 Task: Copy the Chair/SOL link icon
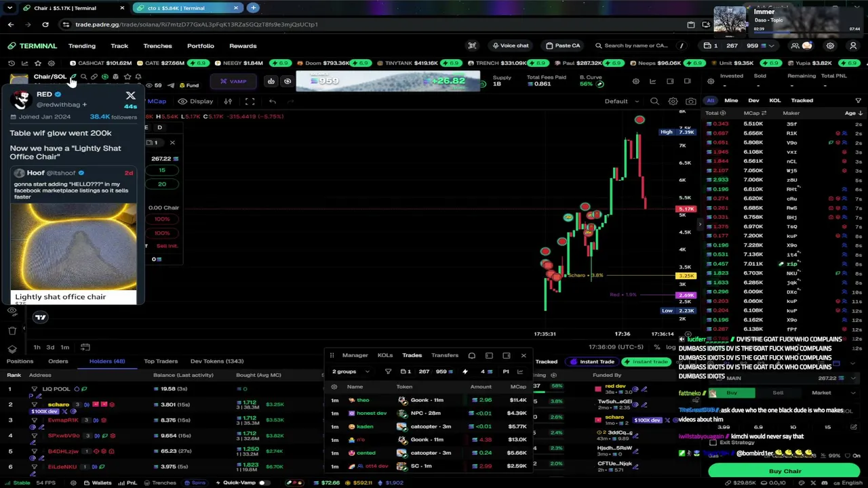(x=94, y=77)
